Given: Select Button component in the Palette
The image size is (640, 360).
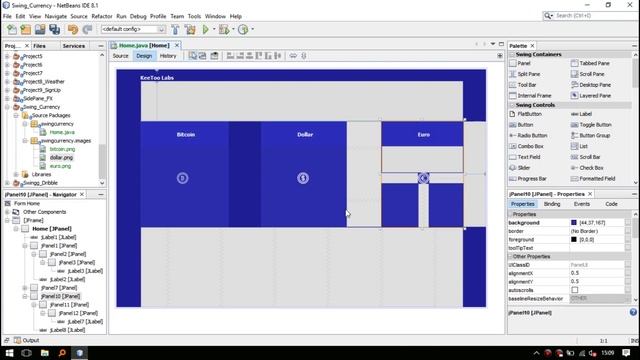Looking at the screenshot, I should tap(521, 124).
